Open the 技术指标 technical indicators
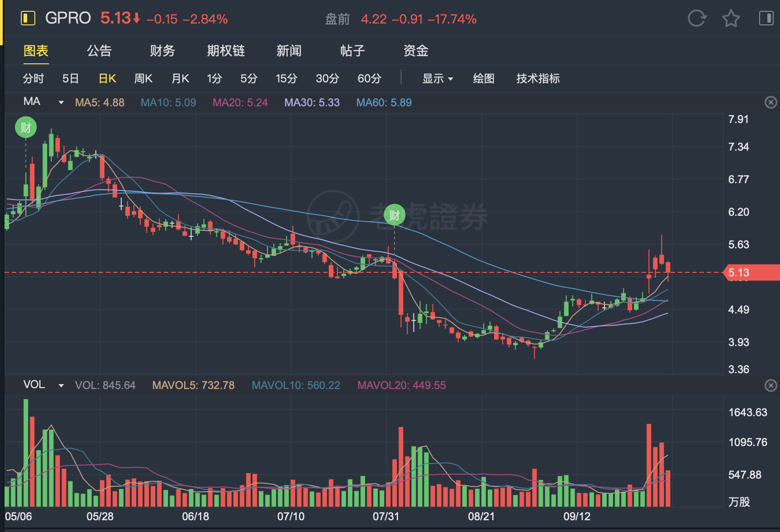 coord(538,79)
